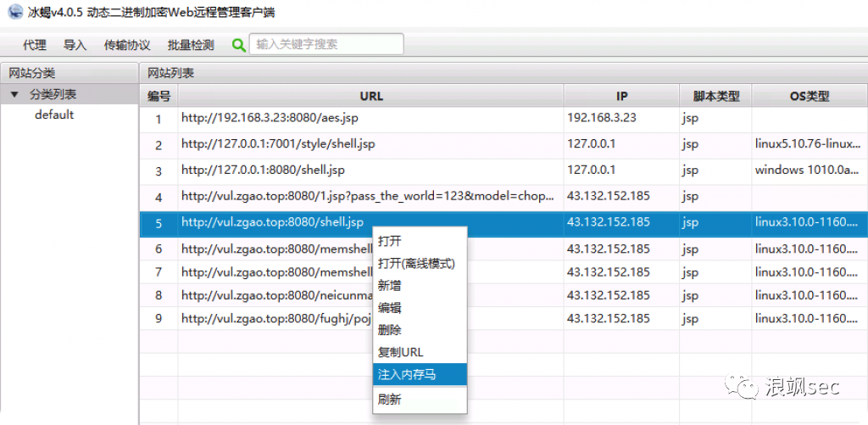Click the Behinder app icon in title bar
The image size is (868, 425).
pos(15,11)
